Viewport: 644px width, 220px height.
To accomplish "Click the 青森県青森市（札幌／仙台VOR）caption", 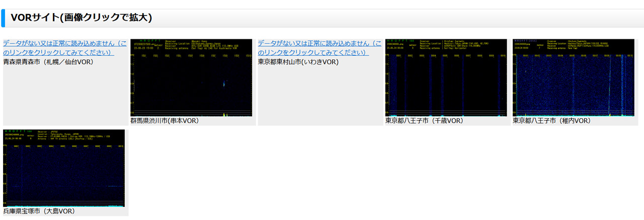I will tap(48, 62).
